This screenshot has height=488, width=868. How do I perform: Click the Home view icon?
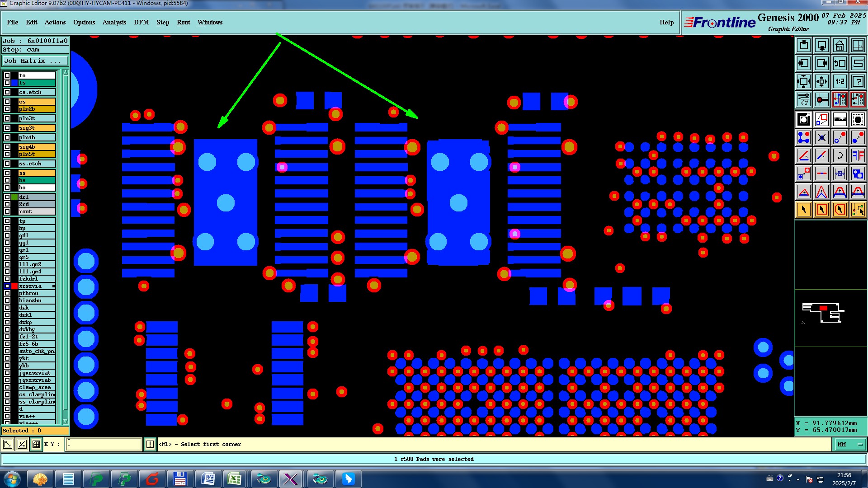(840, 45)
